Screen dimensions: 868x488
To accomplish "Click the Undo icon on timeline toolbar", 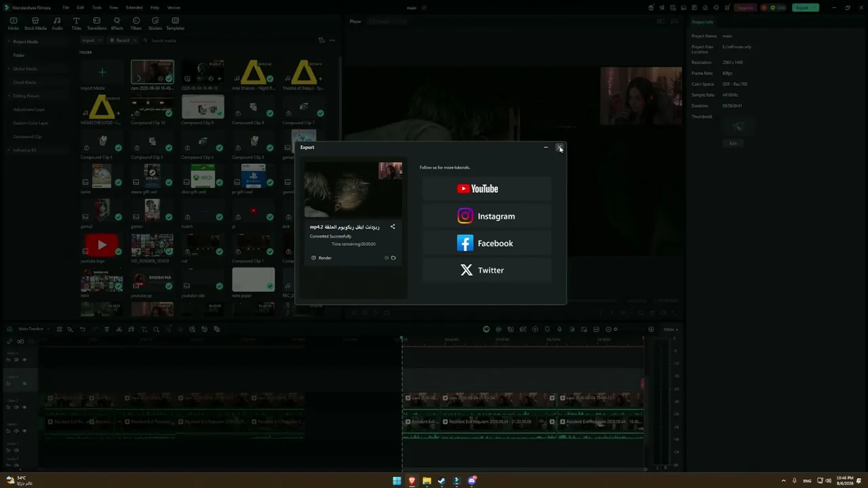I will (83, 329).
